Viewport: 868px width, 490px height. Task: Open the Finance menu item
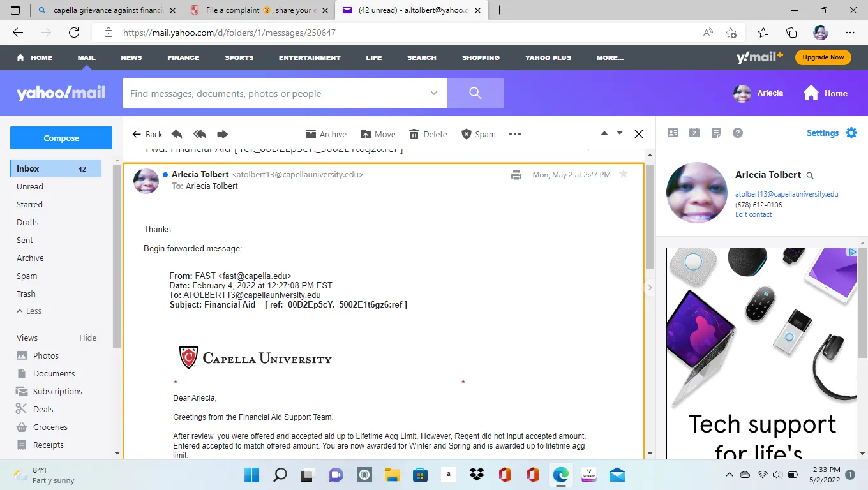(183, 57)
